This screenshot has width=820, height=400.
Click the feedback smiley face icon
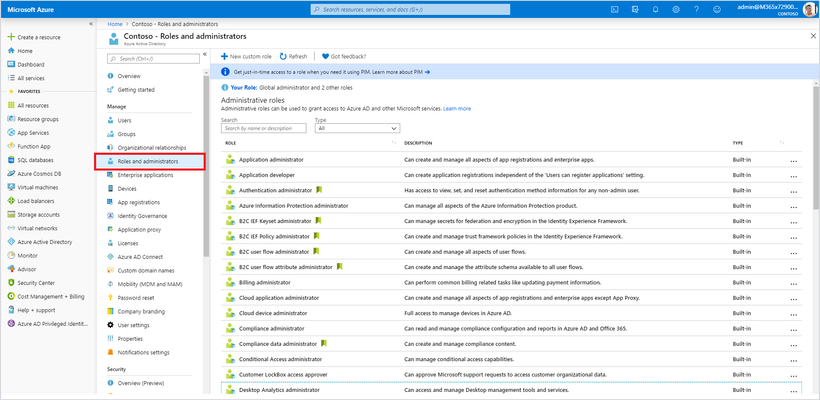pyautogui.click(x=717, y=9)
